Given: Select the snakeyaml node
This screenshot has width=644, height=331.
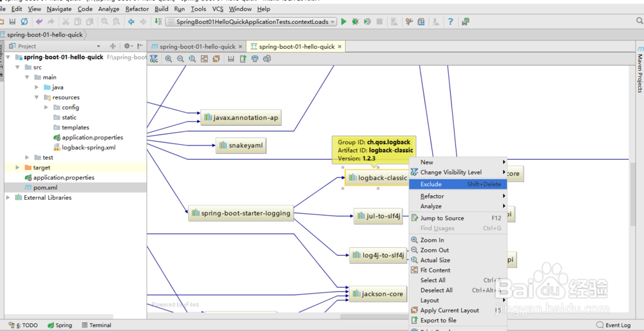Looking at the screenshot, I should tap(241, 146).
